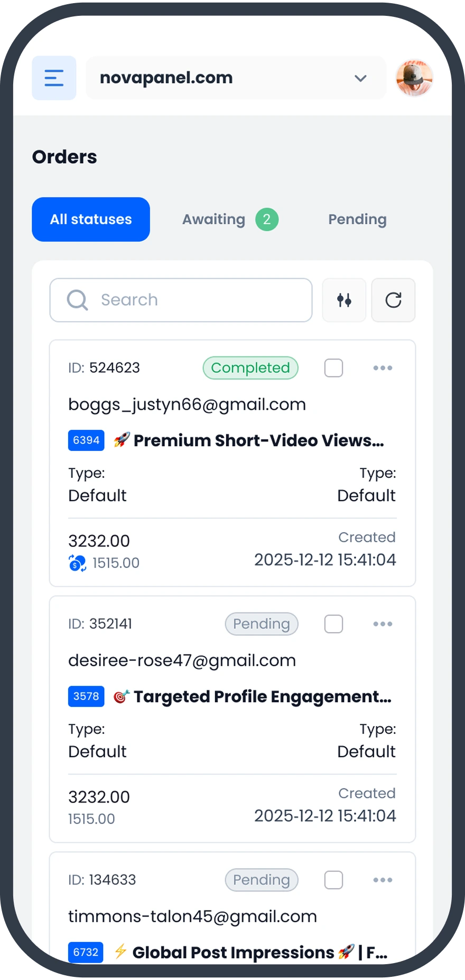Open Targeted Profile Engagement service title
This screenshot has height=980, width=465.
point(262,696)
